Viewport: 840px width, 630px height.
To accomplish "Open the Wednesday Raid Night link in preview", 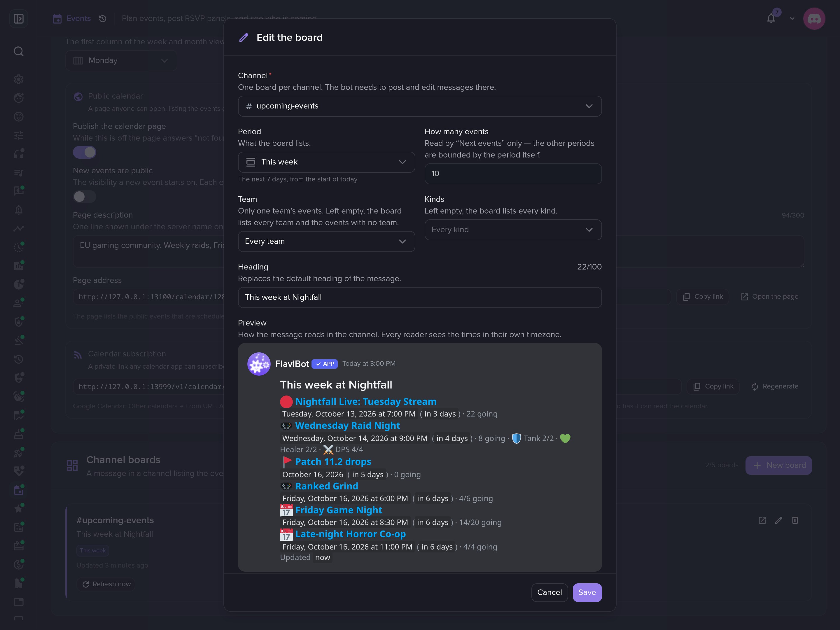I will coord(347,425).
